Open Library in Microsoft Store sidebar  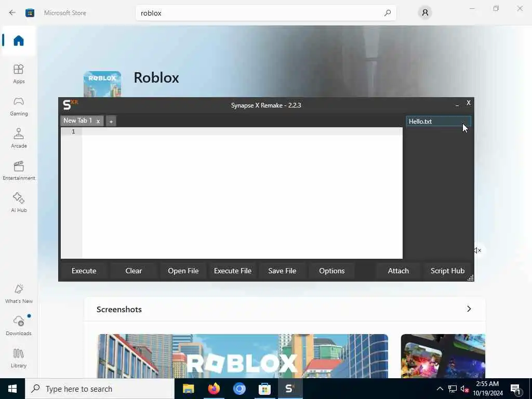(19, 358)
